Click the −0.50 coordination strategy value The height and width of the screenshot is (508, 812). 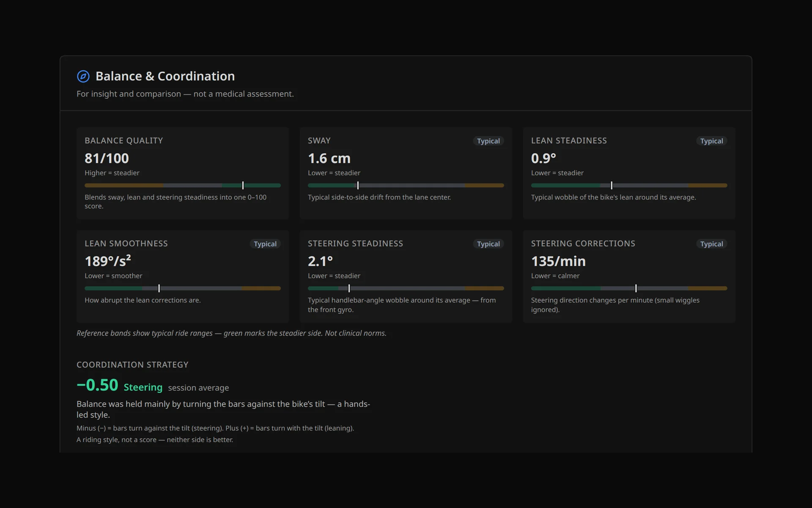coord(97,385)
